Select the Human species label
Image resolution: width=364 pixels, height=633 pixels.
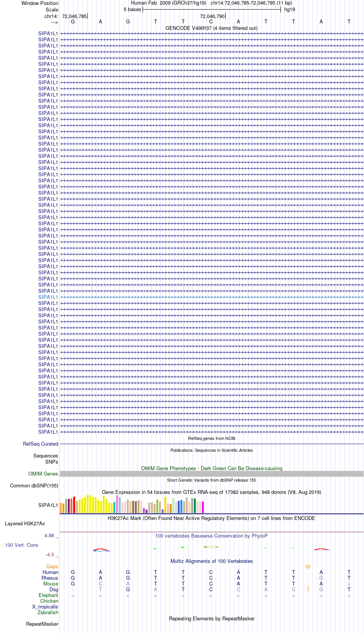pos(50,572)
